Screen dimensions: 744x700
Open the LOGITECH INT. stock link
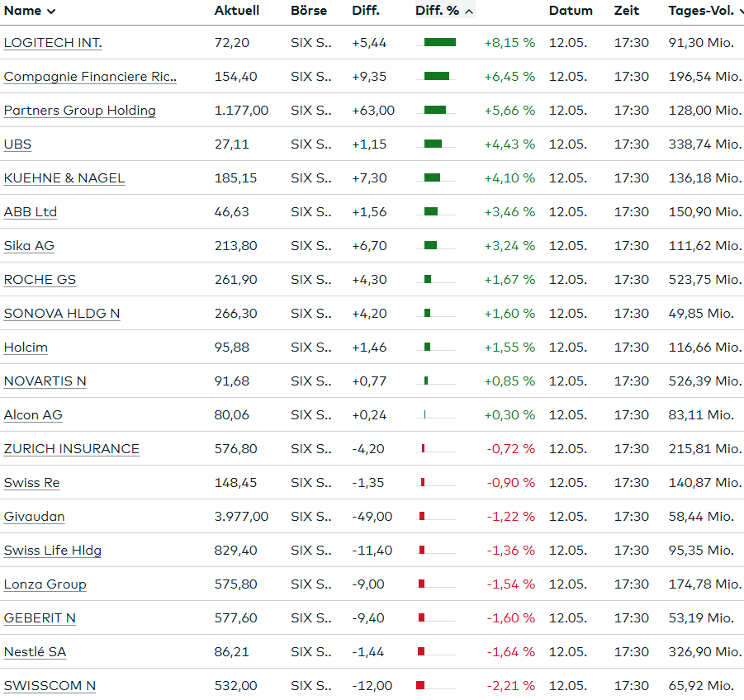tap(53, 43)
